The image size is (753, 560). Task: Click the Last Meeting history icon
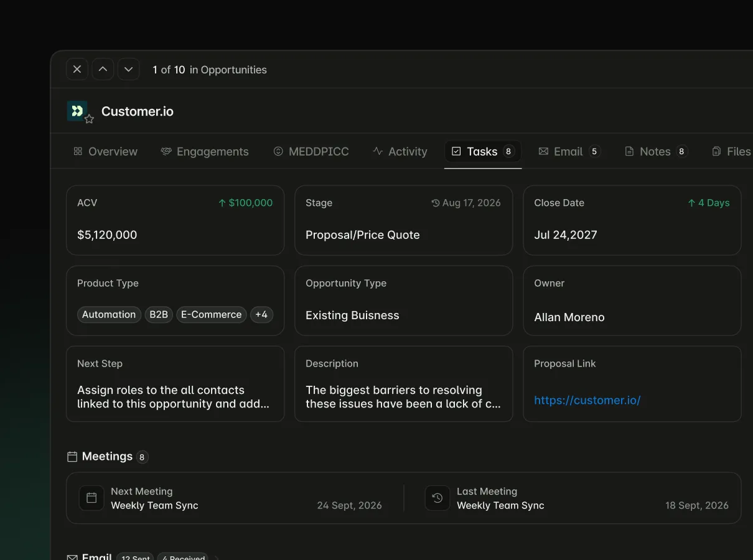coord(437,498)
